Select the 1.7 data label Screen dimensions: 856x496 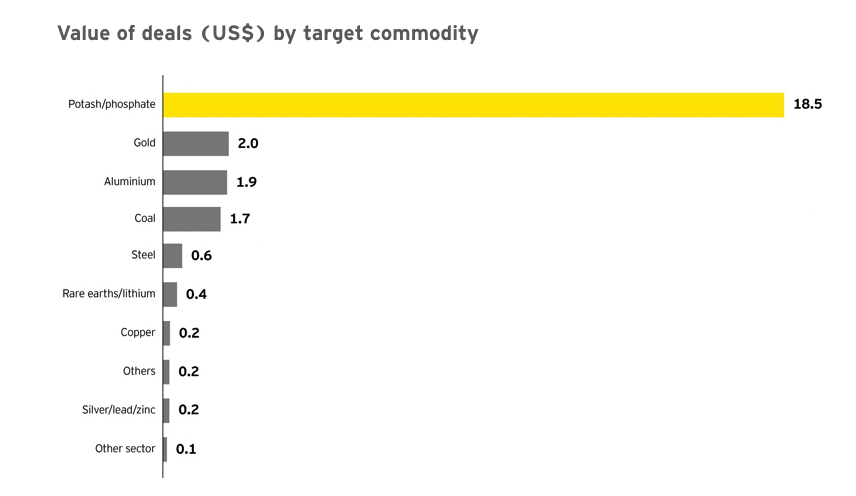click(240, 219)
